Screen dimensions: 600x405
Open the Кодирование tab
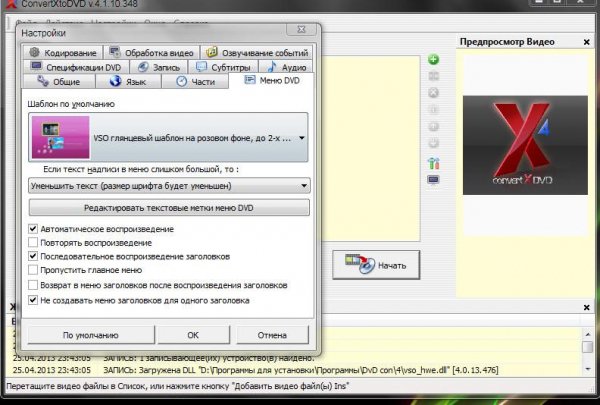pos(63,52)
